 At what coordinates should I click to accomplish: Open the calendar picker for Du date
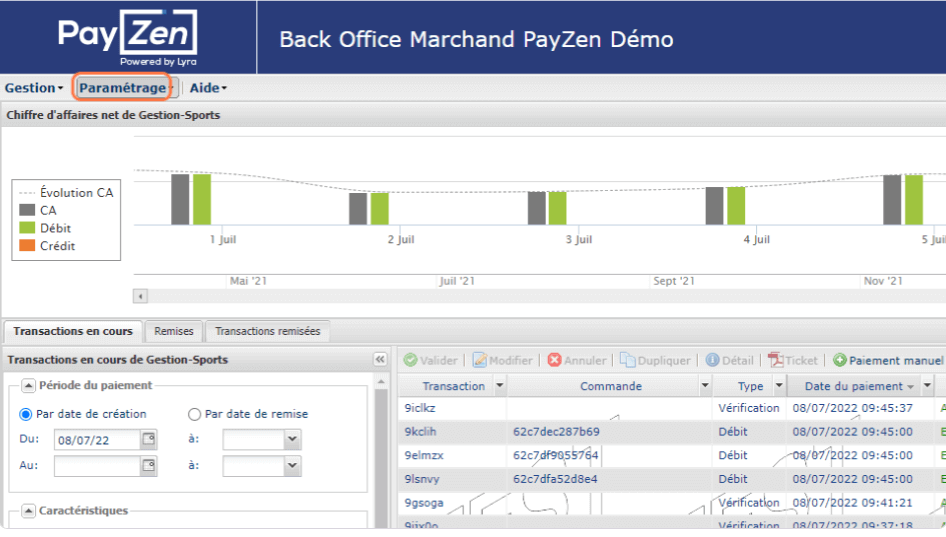pyautogui.click(x=149, y=439)
